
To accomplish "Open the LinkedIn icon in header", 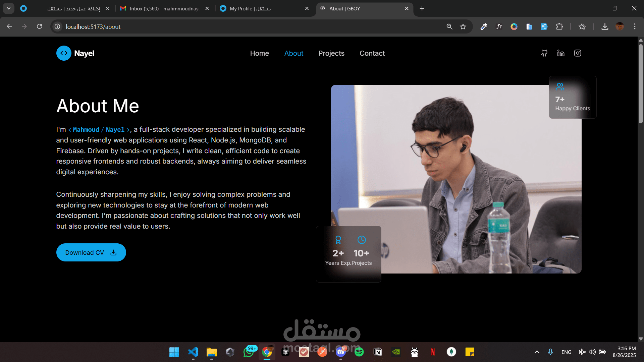I will 561,53.
